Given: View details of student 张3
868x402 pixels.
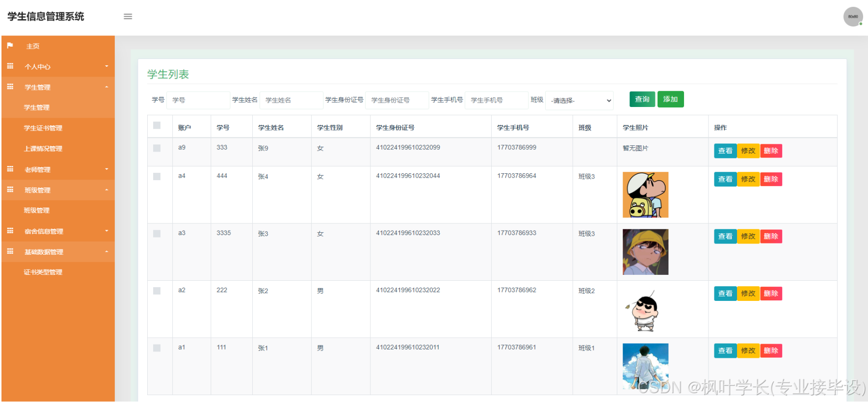Looking at the screenshot, I should [x=725, y=237].
